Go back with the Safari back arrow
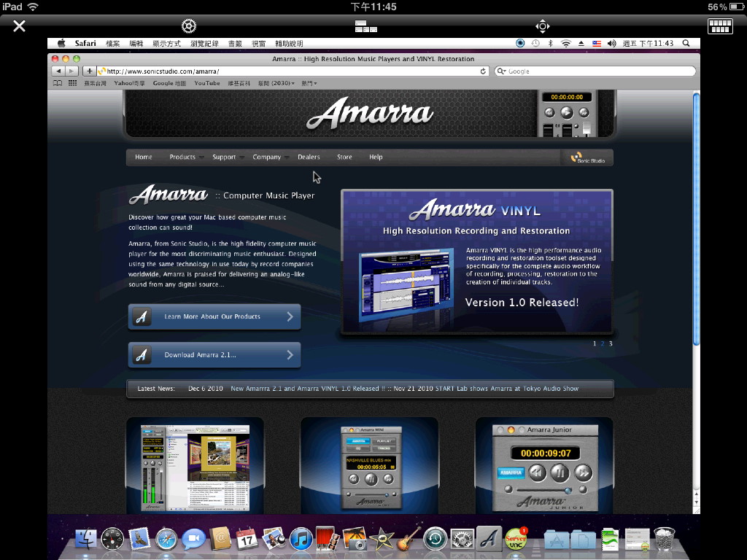 click(58, 71)
